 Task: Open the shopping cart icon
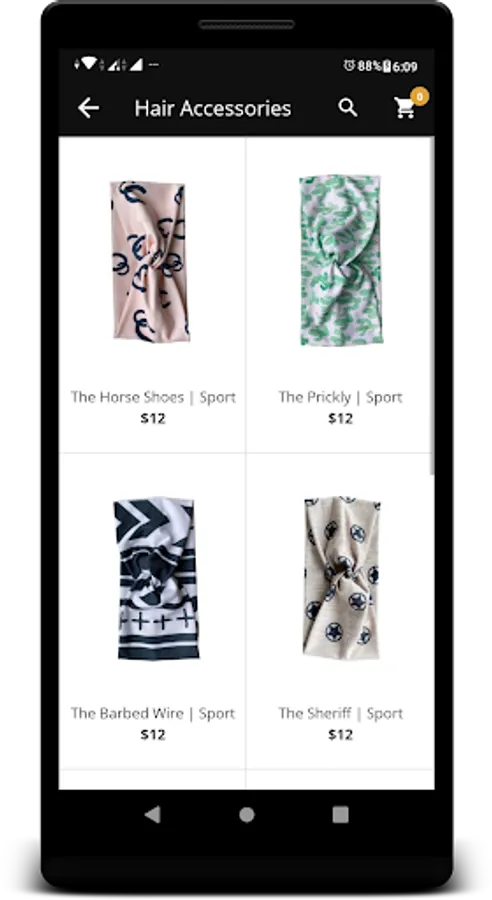pos(405,108)
